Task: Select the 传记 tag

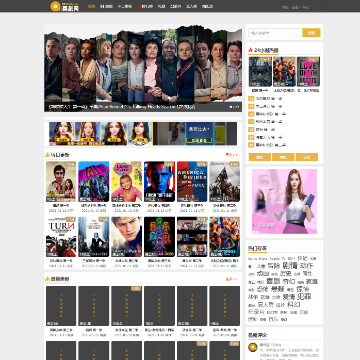Action: [302, 258]
